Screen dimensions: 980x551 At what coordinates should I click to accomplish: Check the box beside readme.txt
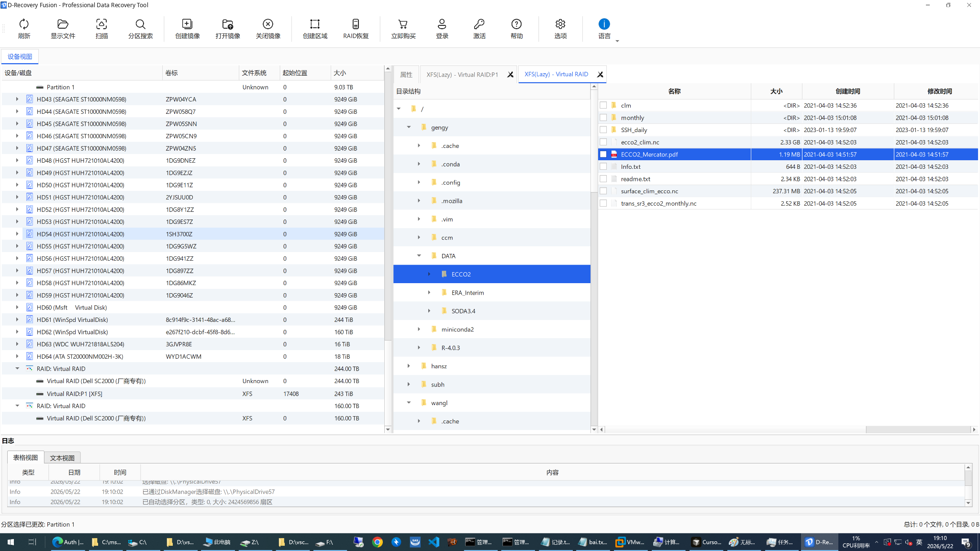[603, 179]
